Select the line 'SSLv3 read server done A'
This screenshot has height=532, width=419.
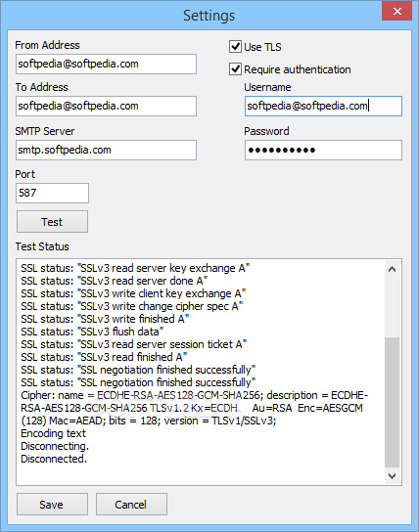point(115,281)
